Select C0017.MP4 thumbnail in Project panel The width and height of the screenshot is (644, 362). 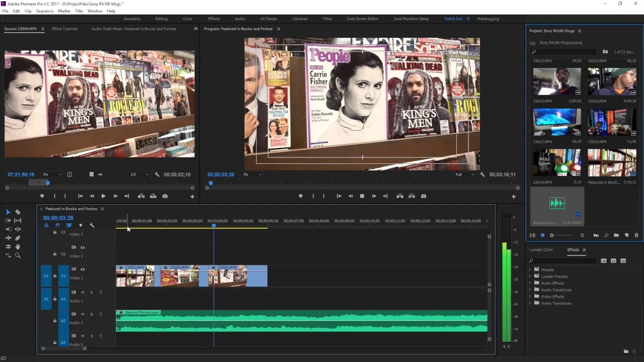click(x=557, y=122)
